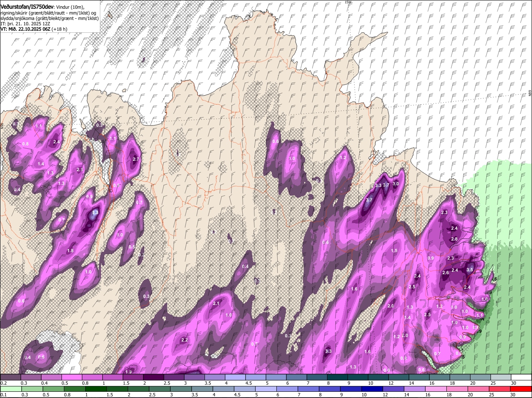
Task: Click the bright red lower swatch labeled 30
Action: pyautogui.click(x=521, y=389)
